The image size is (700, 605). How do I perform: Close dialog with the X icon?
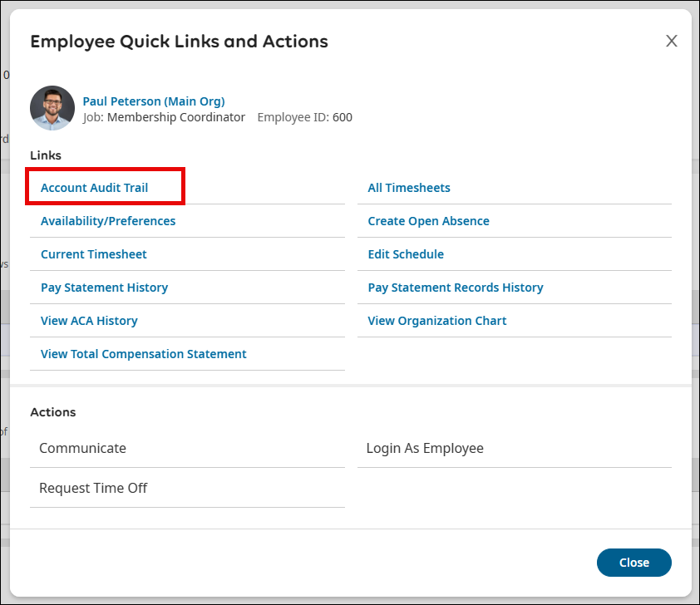pyautogui.click(x=672, y=42)
